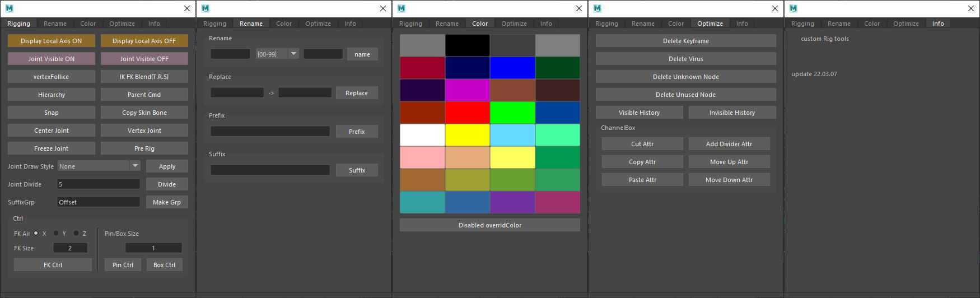
Task: Click the Replace button
Action: (x=357, y=93)
